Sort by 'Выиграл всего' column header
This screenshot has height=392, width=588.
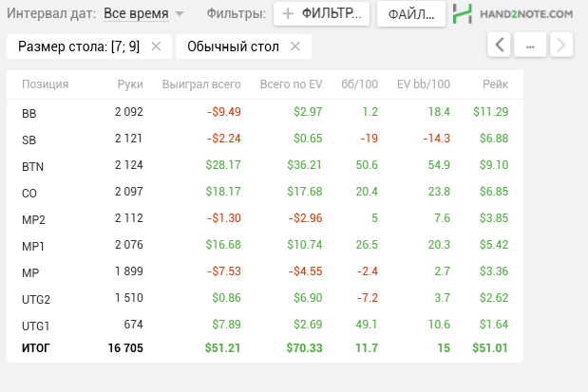[x=201, y=84]
